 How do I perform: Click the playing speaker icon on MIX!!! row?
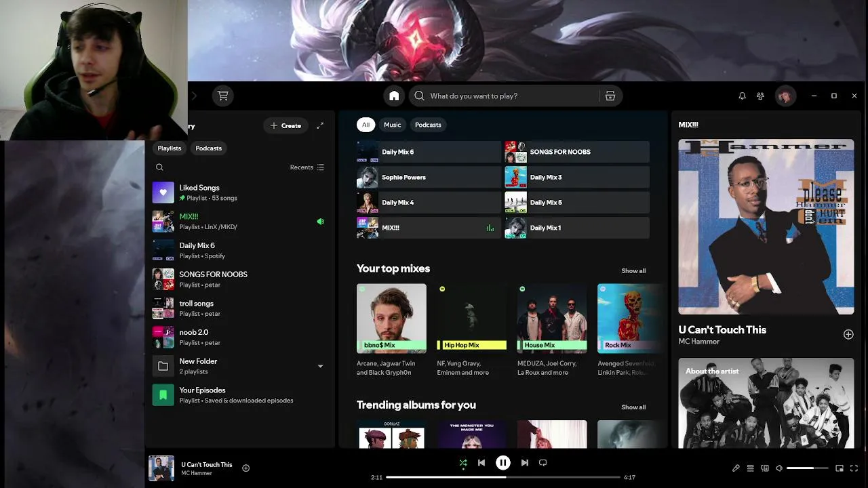[x=320, y=222]
